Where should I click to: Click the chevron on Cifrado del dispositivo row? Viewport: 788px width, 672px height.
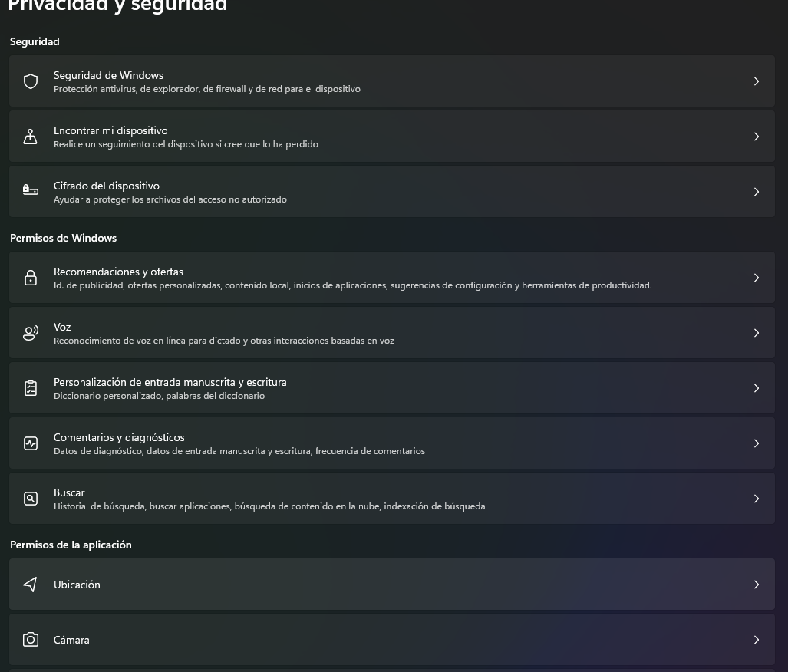pyautogui.click(x=757, y=192)
